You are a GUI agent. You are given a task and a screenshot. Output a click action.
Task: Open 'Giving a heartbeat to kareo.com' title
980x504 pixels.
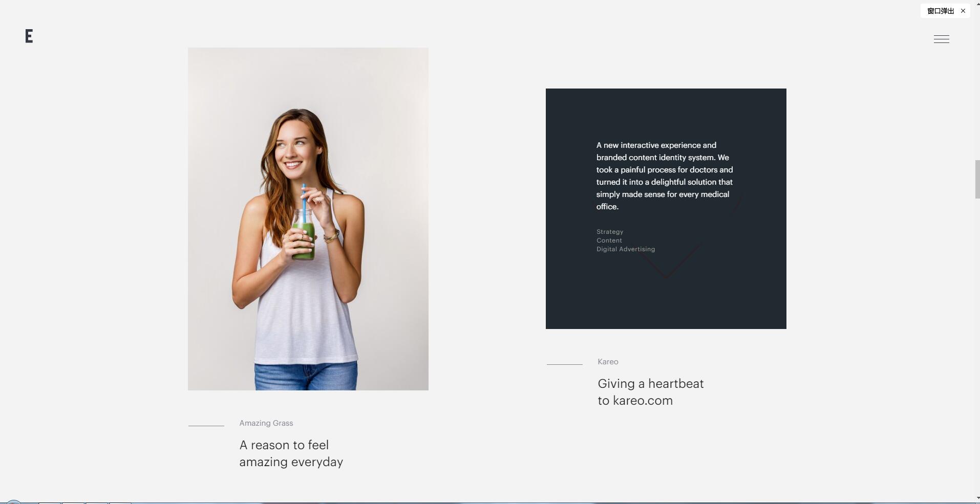tap(650, 392)
